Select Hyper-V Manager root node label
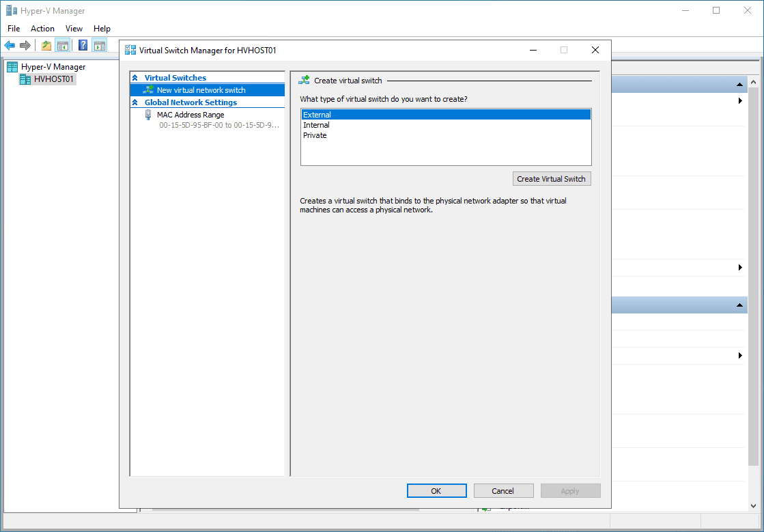The width and height of the screenshot is (764, 532). (x=53, y=67)
